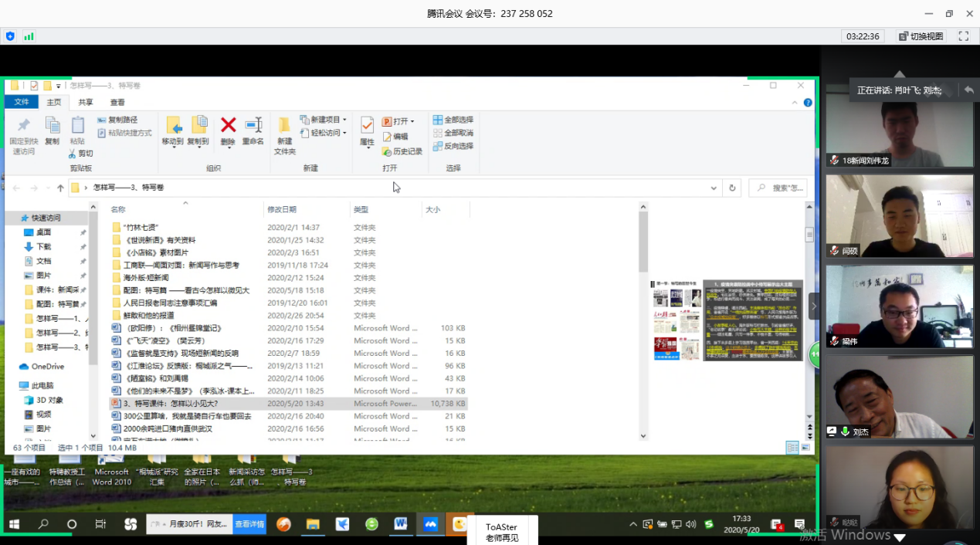Switch to the Share (共享) ribbon tab

click(x=86, y=102)
